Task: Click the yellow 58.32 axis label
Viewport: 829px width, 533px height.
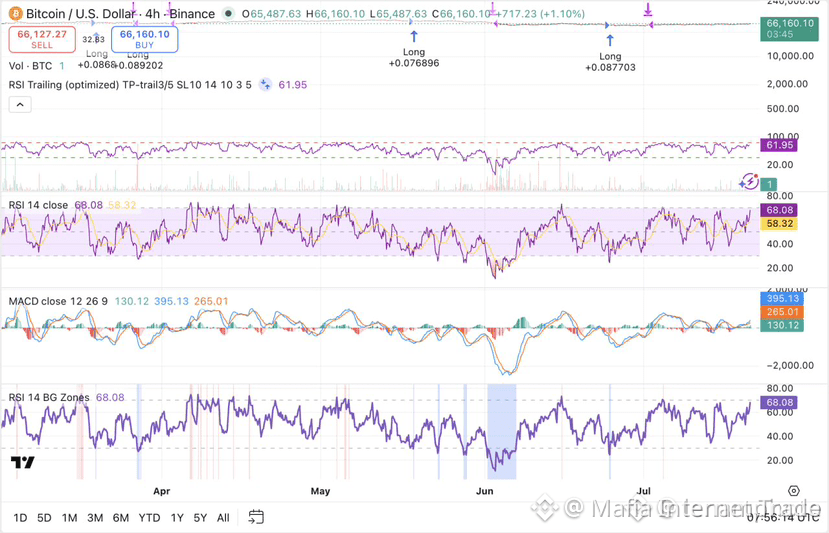Action: 779,224
